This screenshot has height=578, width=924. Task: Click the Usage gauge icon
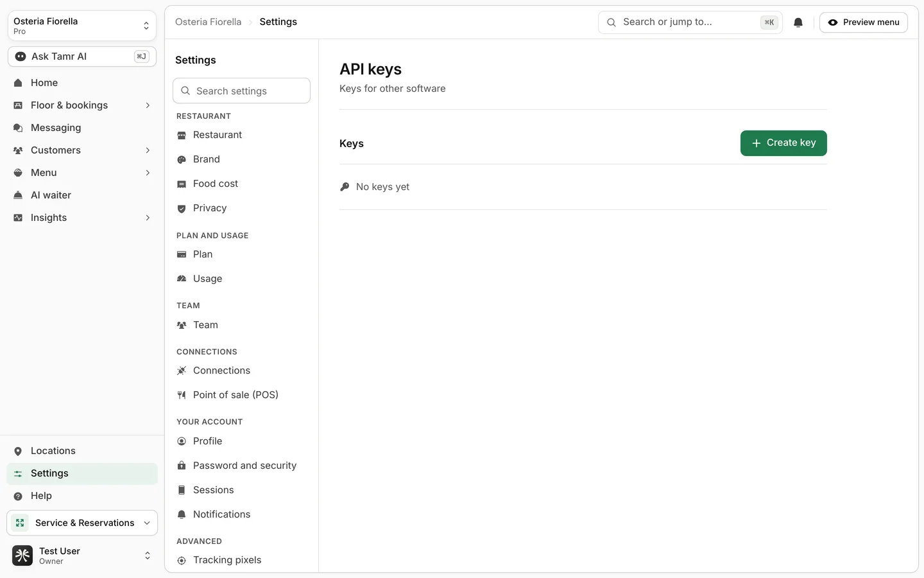tap(182, 279)
